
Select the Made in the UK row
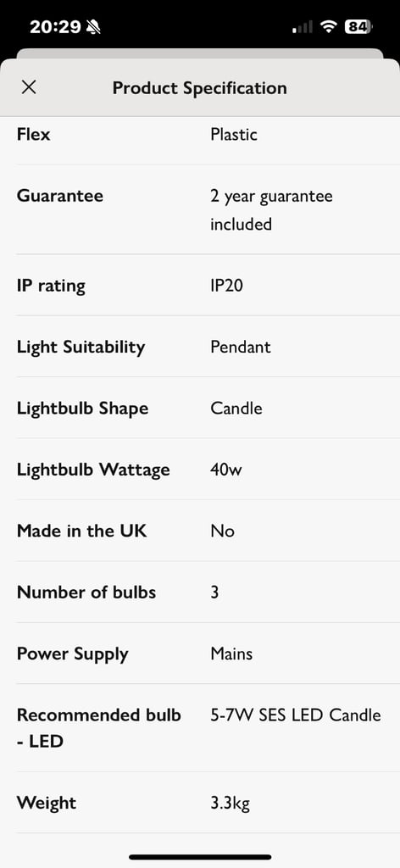tap(200, 531)
